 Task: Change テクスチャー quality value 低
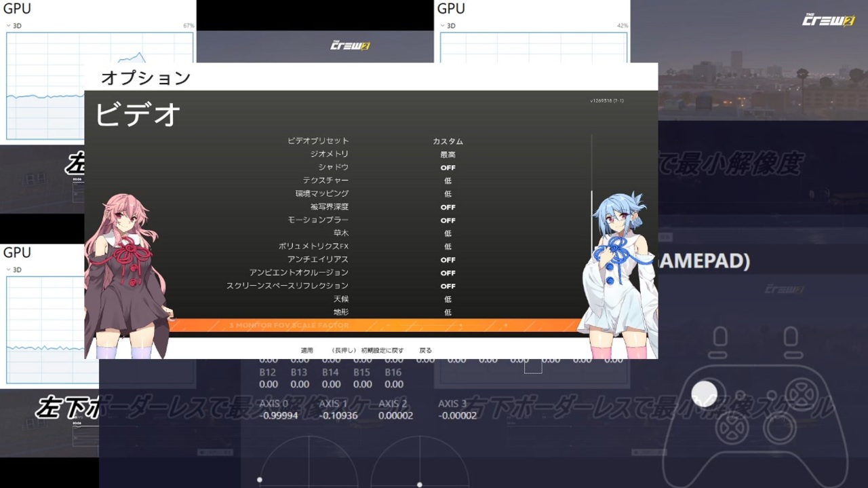(x=448, y=181)
